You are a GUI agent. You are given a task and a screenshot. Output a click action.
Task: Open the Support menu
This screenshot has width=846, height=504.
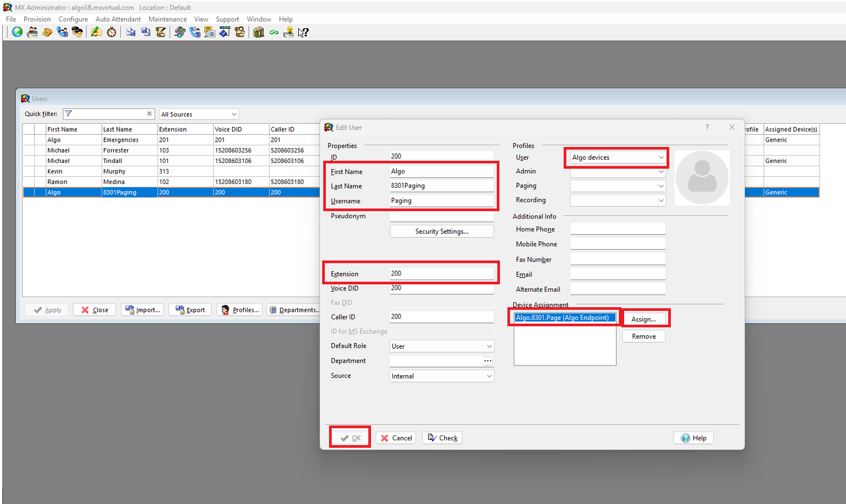coord(227,19)
